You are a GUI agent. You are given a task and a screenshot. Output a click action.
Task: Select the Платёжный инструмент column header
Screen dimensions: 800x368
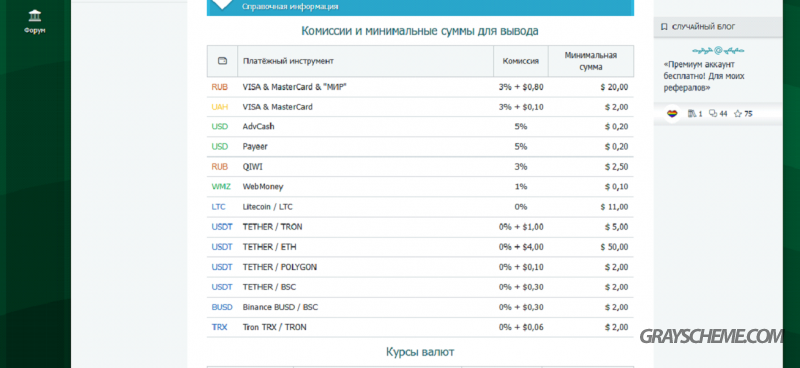[x=288, y=61]
